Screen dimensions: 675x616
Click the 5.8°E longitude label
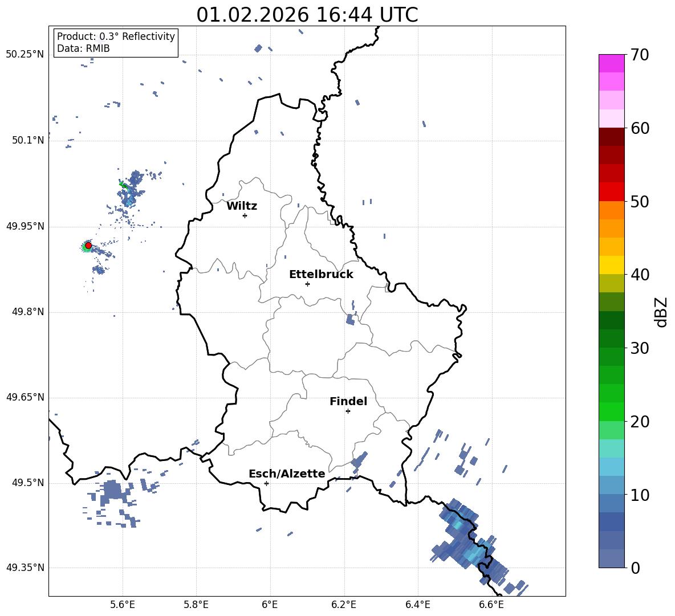click(x=196, y=605)
